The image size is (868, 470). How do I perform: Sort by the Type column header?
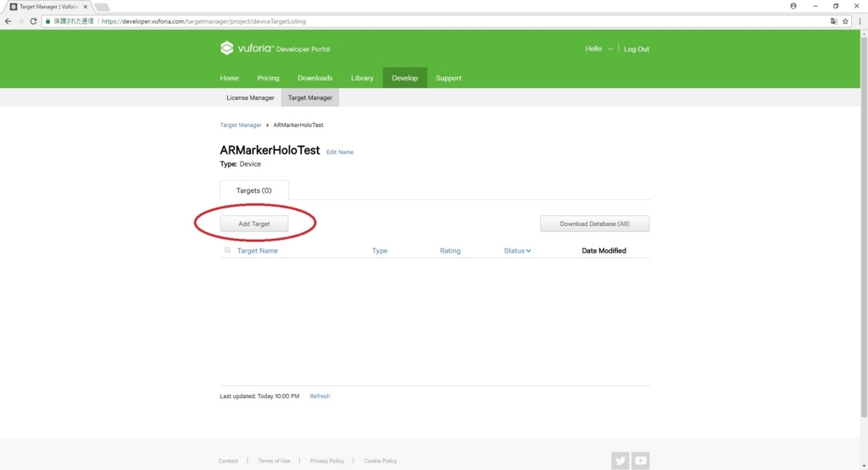pyautogui.click(x=379, y=251)
